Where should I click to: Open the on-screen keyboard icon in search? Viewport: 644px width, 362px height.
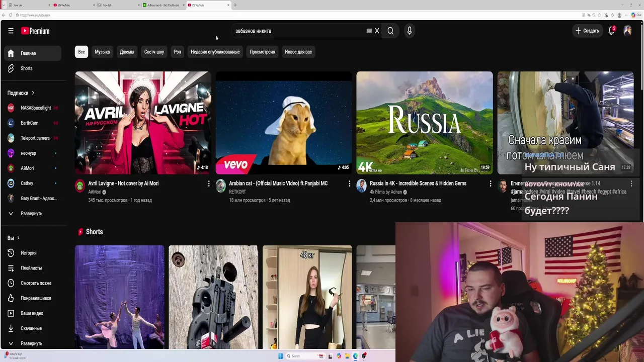coord(369,31)
